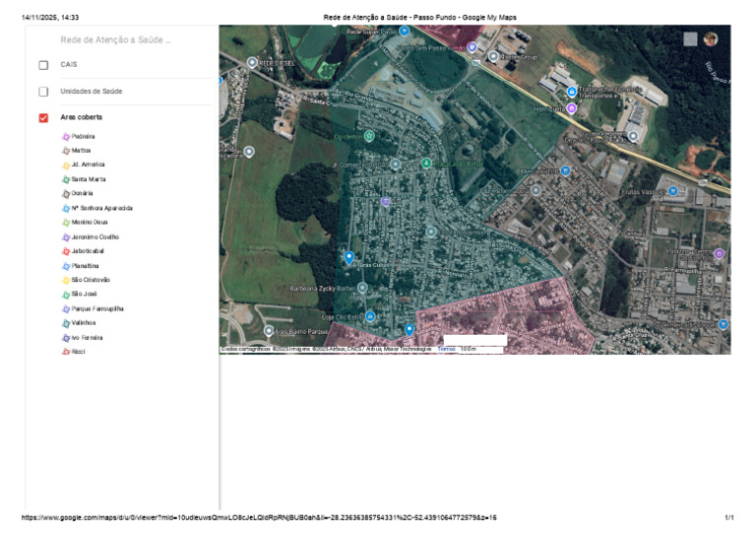Select Pedreira area name in list
This screenshot has width=756, height=535.
(83, 137)
